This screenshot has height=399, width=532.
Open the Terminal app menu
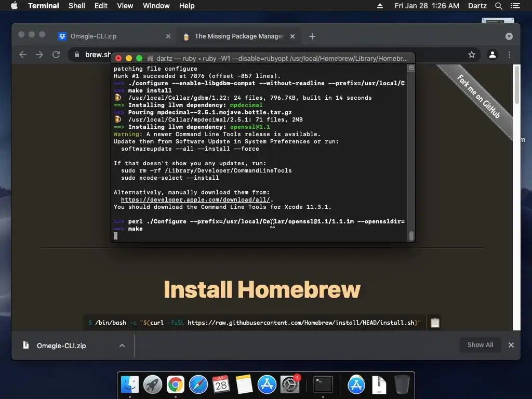click(x=44, y=6)
